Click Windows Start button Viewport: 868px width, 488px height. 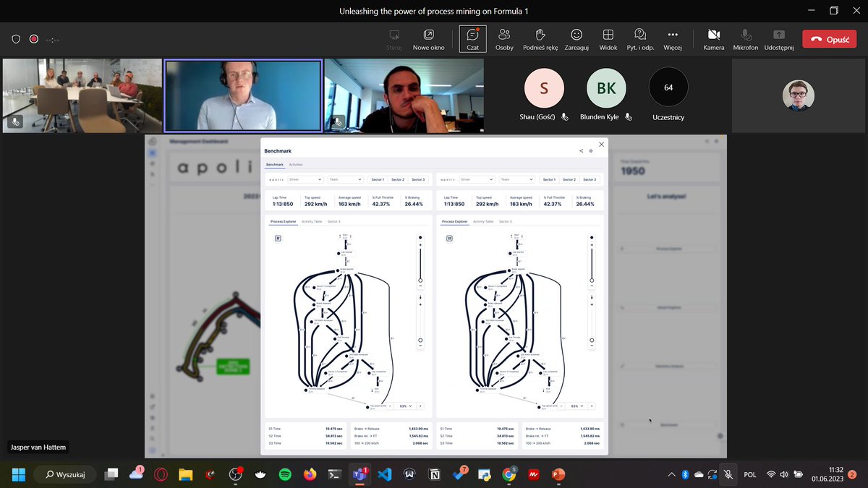tap(17, 474)
